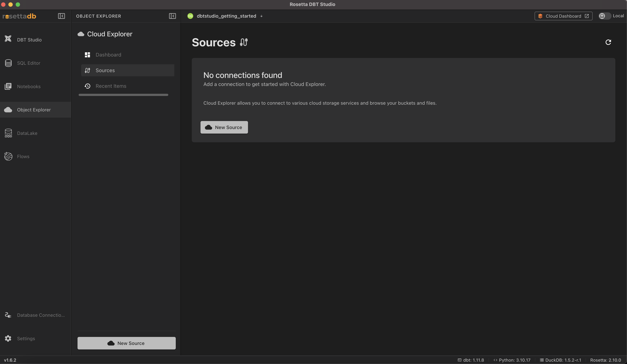Click the rosettadb logo
The width and height of the screenshot is (627, 364).
19,16
